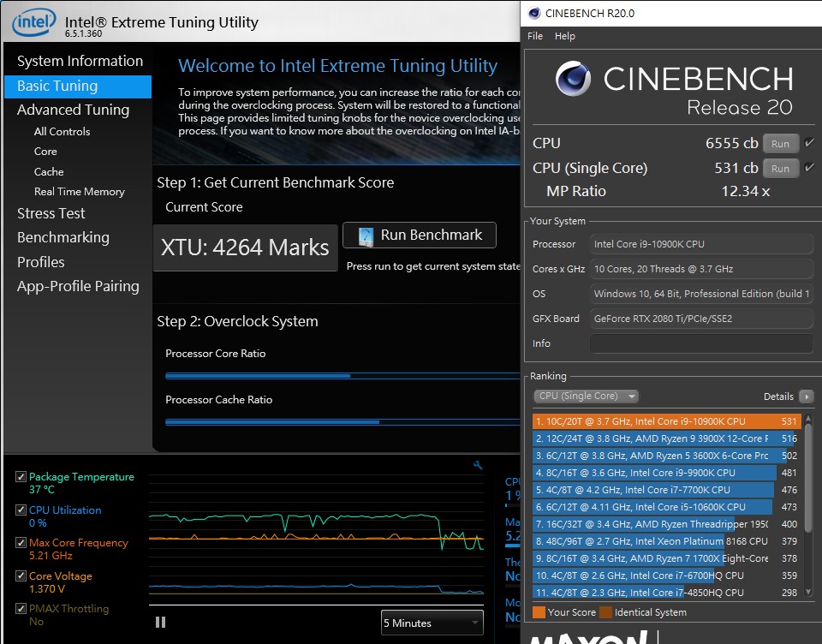Open the Details arrow in Ranking

coord(807,397)
